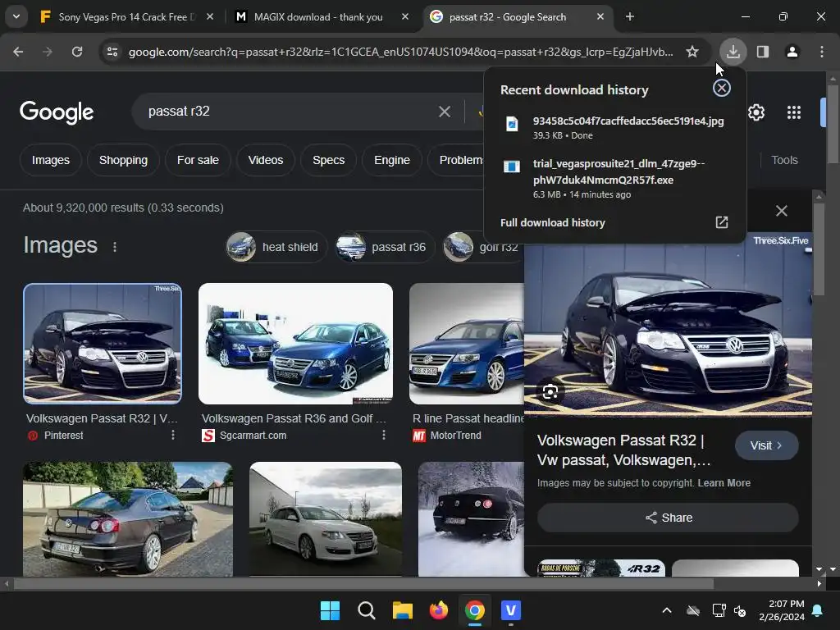
Task: Select the Specs filter chip
Action: pyautogui.click(x=328, y=160)
